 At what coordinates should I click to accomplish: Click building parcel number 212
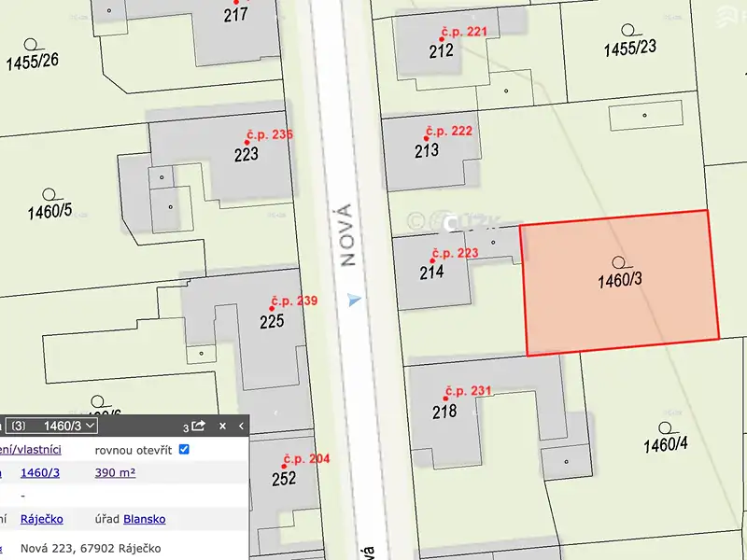pyautogui.click(x=441, y=50)
